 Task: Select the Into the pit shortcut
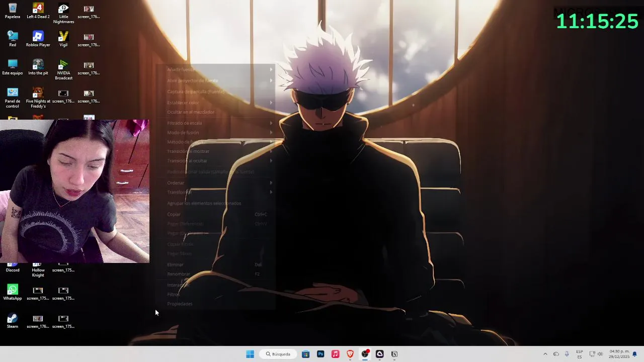(38, 67)
